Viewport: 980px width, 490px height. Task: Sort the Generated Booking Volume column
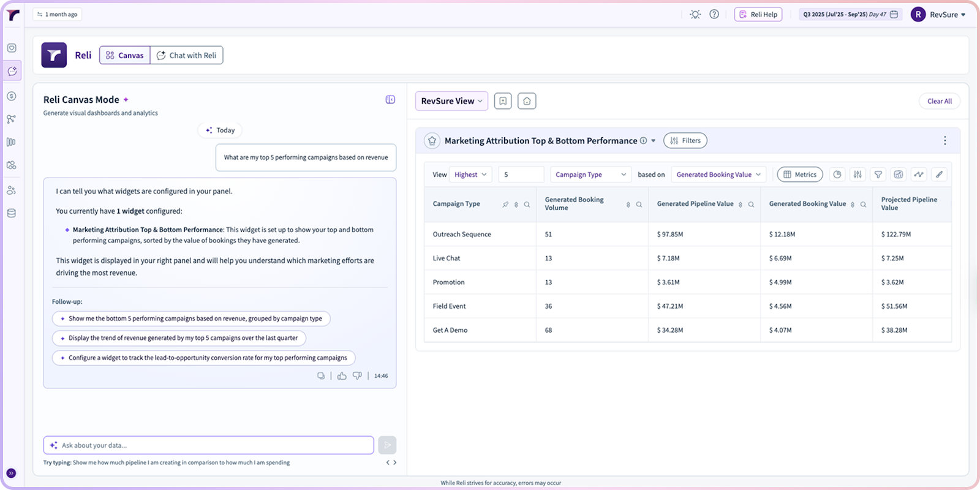tap(628, 205)
